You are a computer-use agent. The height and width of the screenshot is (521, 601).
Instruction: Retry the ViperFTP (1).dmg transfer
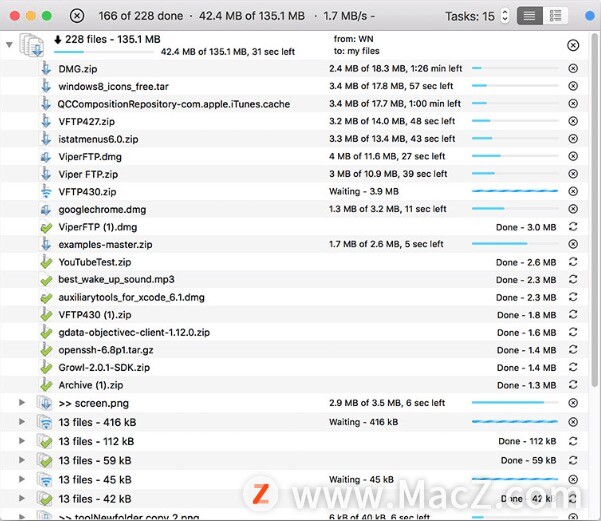pos(573,227)
